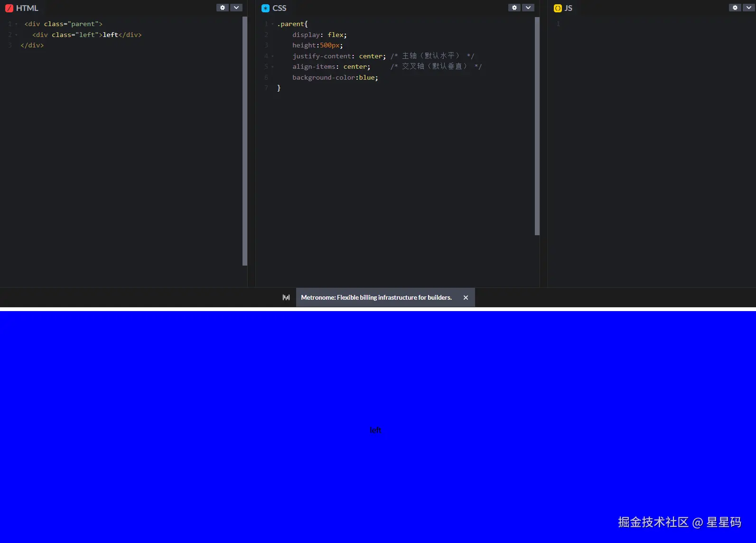Select the JS panel title

569,8
